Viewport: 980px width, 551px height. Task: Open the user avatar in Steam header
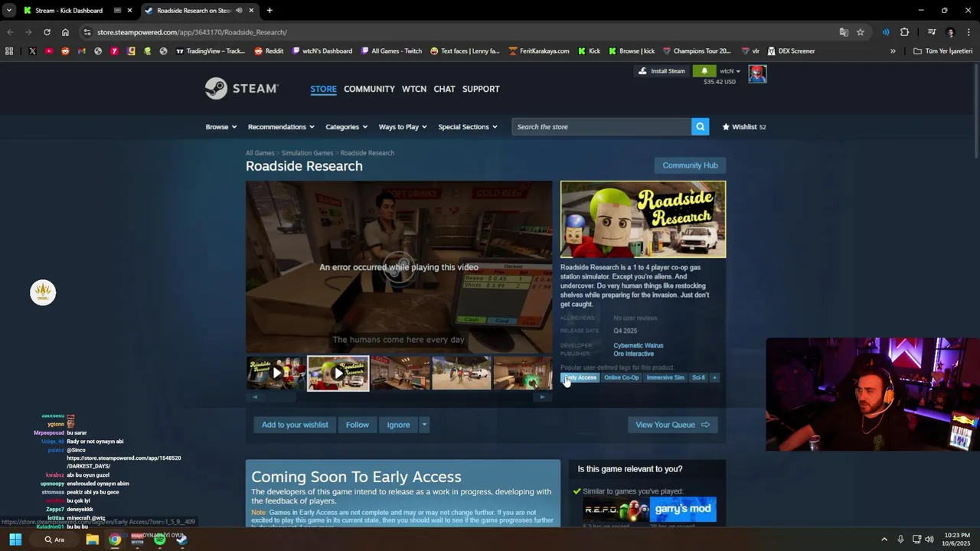tap(757, 74)
